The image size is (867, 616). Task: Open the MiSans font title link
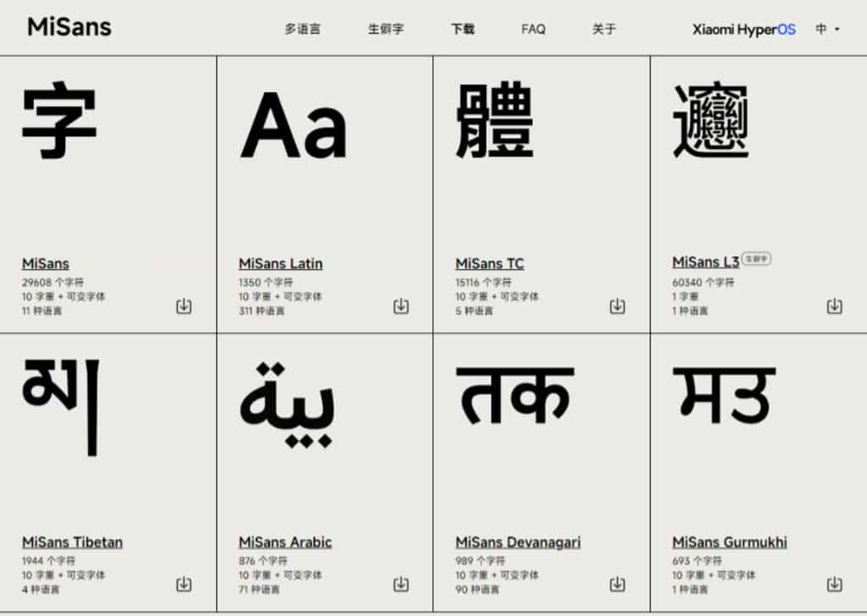[46, 263]
